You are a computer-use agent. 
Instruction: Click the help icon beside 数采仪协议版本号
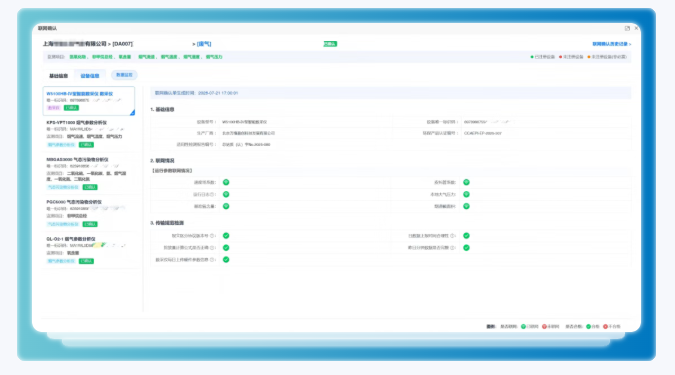[212, 236]
